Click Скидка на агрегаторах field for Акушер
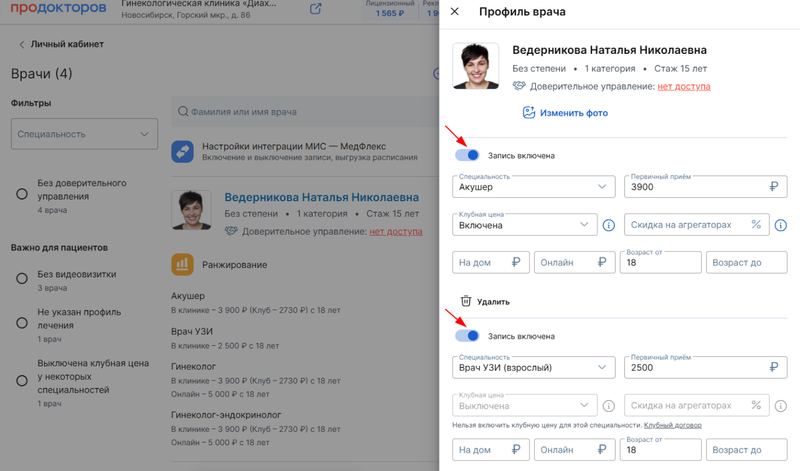This screenshot has width=800, height=471. pos(696,225)
